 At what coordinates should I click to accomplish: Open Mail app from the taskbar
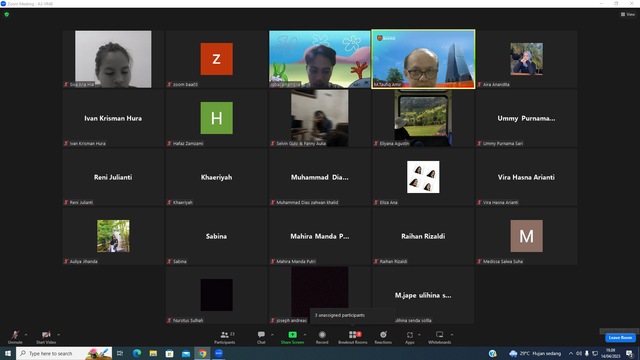(x=186, y=353)
